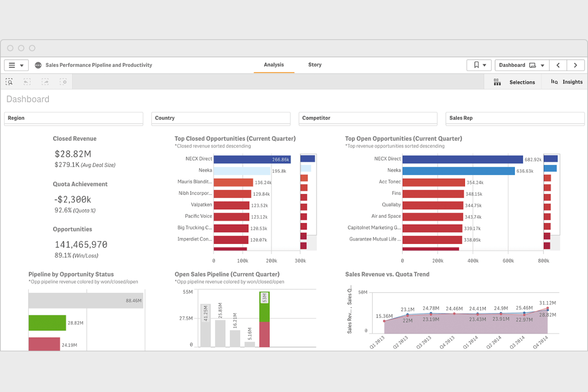Expand the bookmarks dropdown arrow
The image size is (588, 392).
[x=484, y=65]
